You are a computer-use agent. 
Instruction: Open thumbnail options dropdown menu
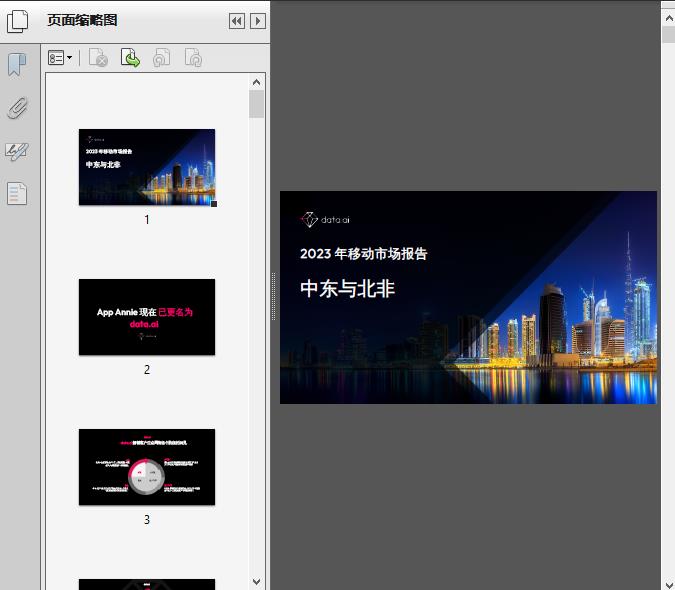click(60, 58)
